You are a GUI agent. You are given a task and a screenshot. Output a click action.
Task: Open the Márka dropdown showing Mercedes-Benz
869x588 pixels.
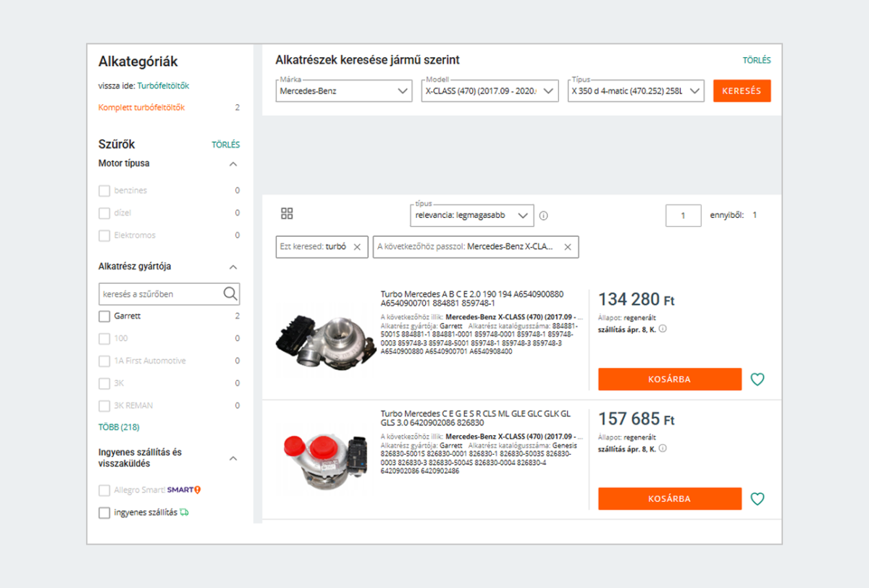pyautogui.click(x=344, y=91)
